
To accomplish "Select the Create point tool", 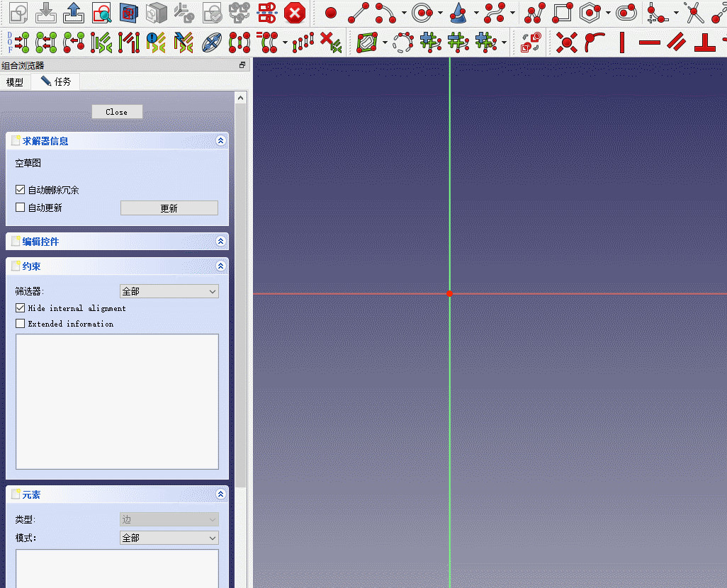I will 330,12.
